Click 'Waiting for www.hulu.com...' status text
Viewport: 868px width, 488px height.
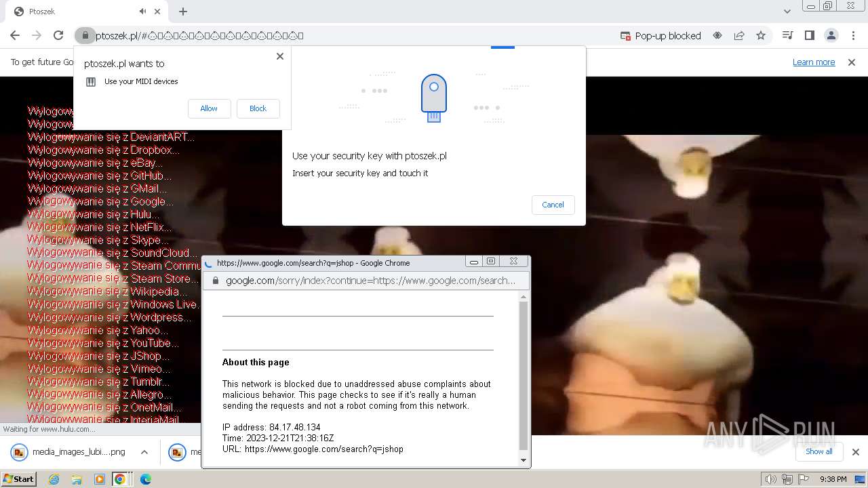tap(50, 429)
